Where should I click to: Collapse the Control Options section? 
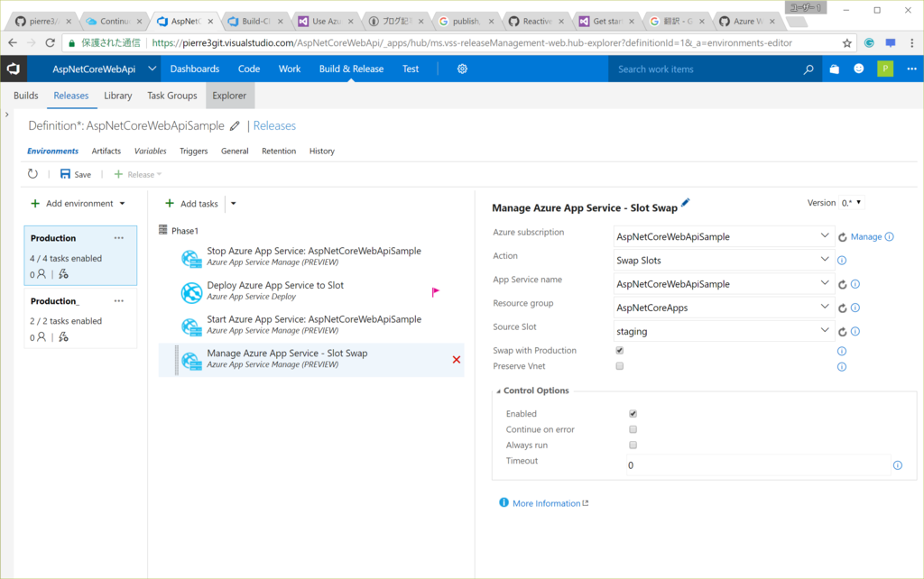pos(498,391)
